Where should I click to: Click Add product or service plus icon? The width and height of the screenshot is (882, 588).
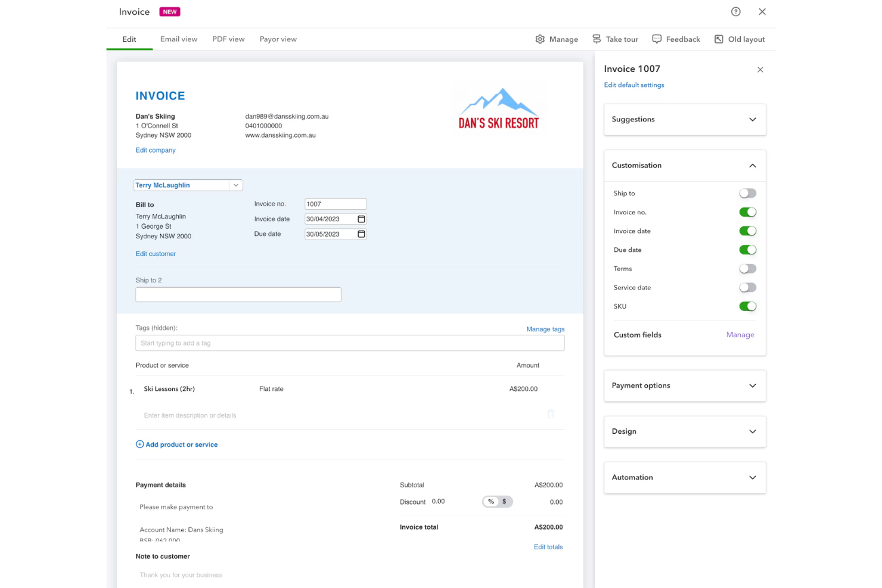tap(139, 444)
